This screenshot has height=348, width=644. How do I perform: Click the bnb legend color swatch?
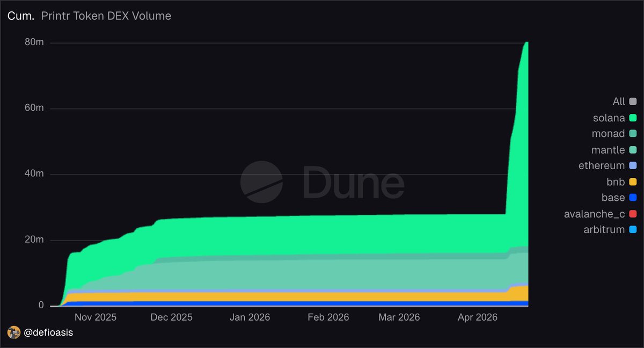click(633, 182)
